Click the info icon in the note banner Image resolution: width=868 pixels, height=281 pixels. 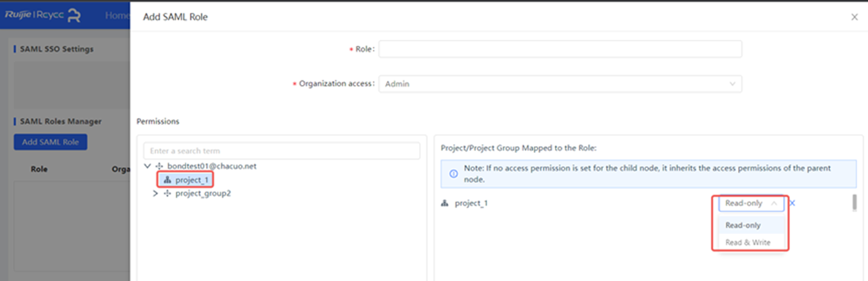[x=453, y=174]
